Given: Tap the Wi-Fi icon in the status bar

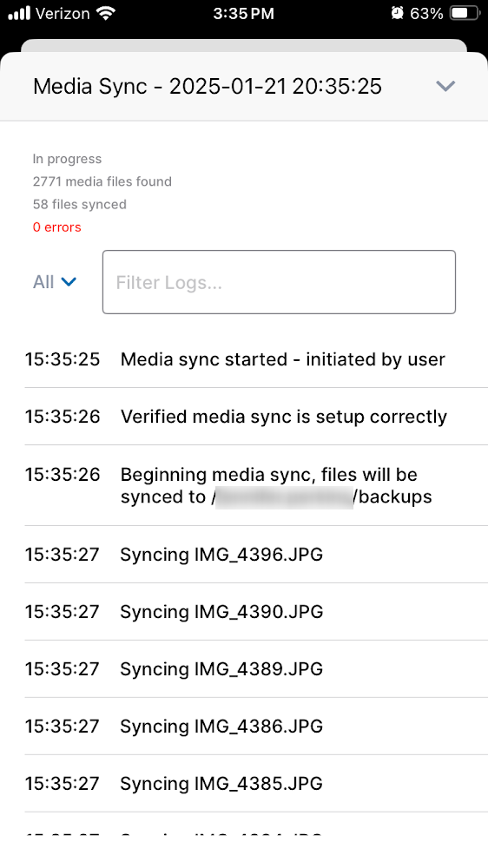Looking at the screenshot, I should tap(105, 13).
